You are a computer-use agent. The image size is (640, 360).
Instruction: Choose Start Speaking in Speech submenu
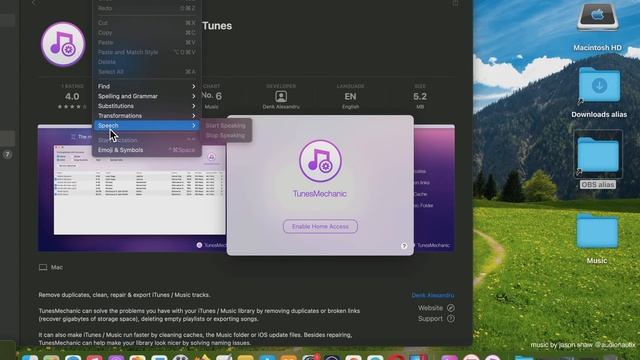click(x=226, y=126)
